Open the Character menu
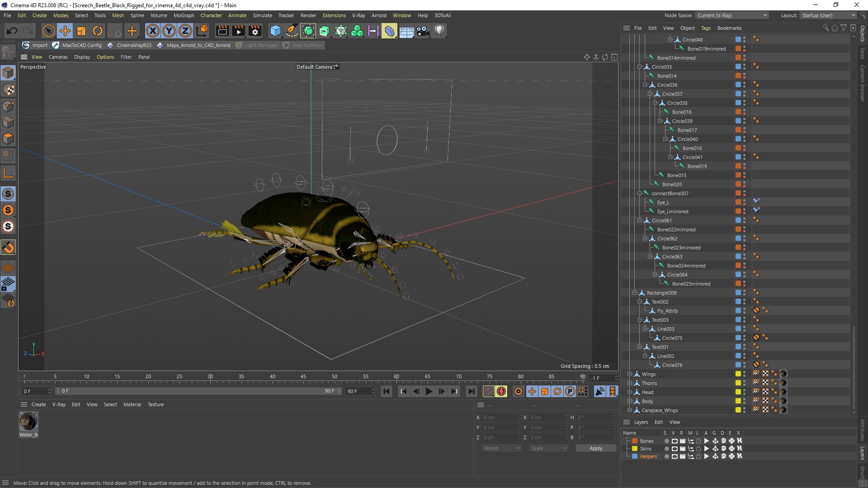The image size is (868, 488). [211, 15]
